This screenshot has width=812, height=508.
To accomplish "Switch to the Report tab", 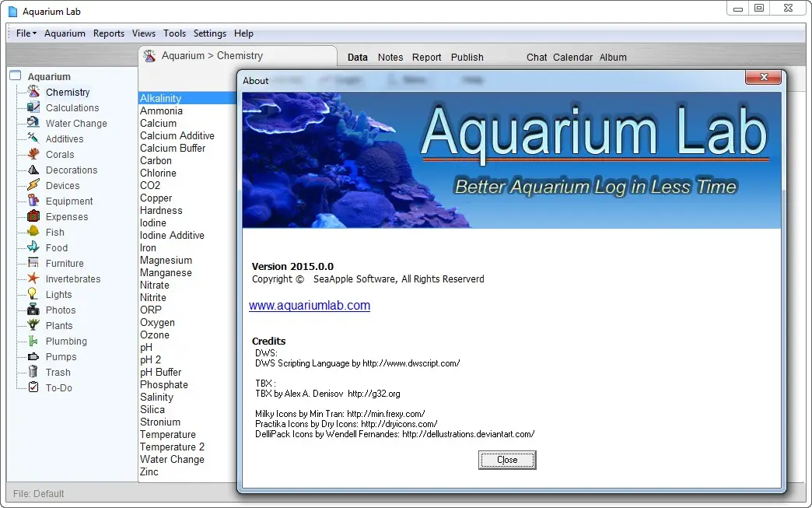I will 427,57.
